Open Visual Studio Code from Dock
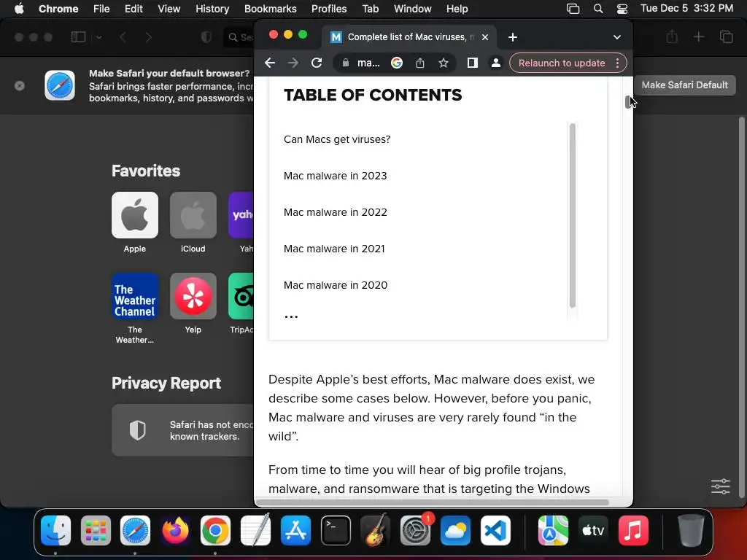Image resolution: width=747 pixels, height=560 pixels. tap(495, 530)
